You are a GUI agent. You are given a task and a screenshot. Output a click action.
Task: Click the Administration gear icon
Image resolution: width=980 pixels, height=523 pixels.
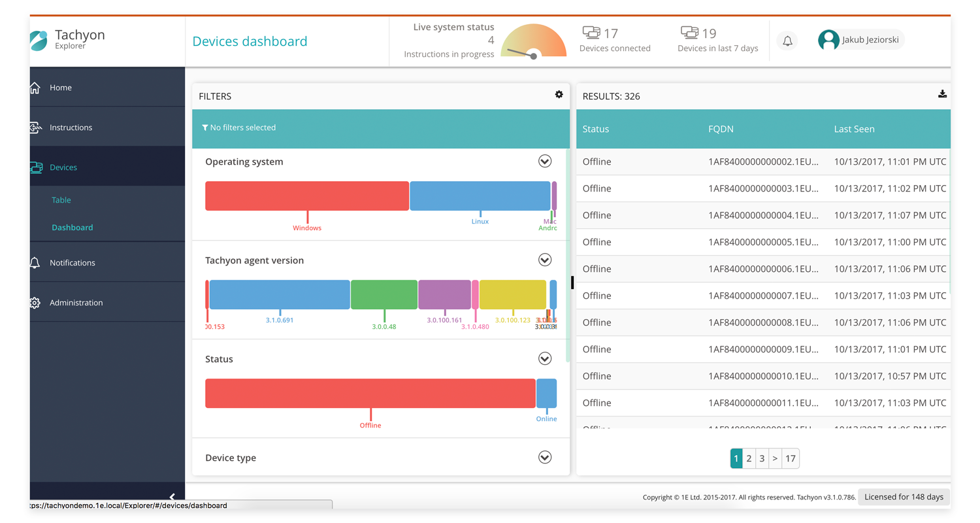click(x=35, y=303)
